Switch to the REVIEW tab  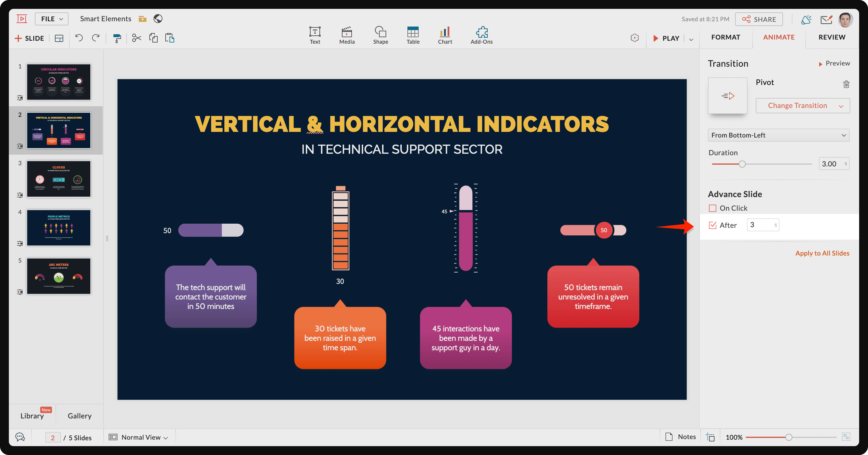(x=832, y=37)
